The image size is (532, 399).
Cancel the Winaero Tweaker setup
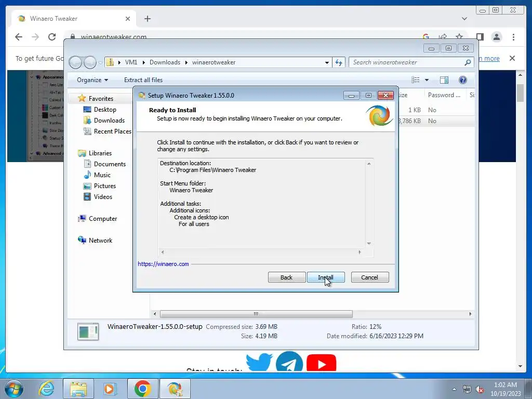coord(370,277)
